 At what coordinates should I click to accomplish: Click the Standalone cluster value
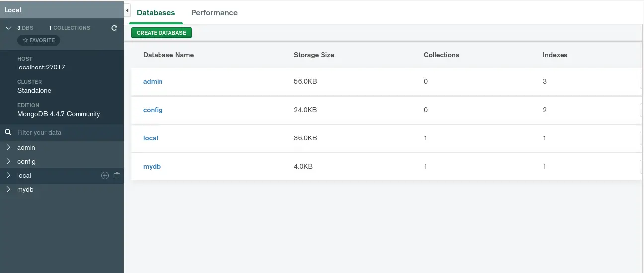(x=34, y=90)
